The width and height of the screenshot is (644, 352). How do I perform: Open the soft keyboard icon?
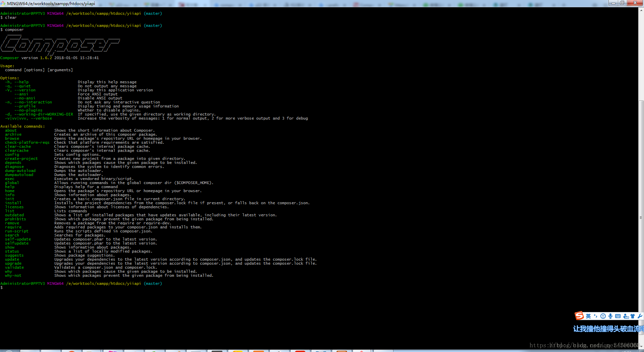618,316
